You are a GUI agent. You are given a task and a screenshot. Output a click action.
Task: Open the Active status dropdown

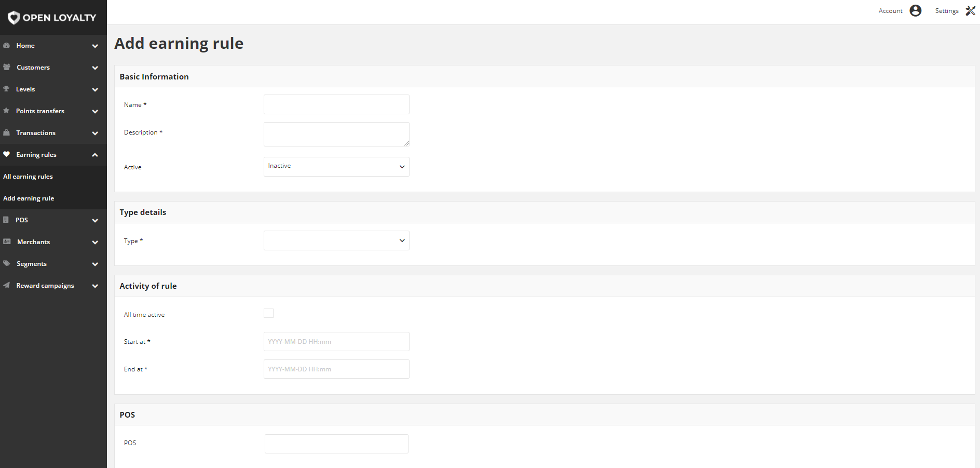tap(336, 167)
